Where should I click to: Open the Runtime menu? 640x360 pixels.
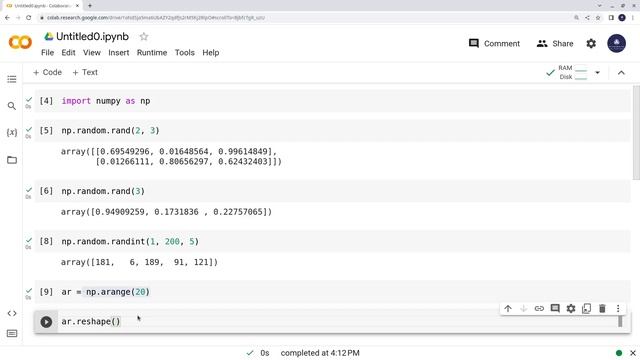tap(152, 53)
